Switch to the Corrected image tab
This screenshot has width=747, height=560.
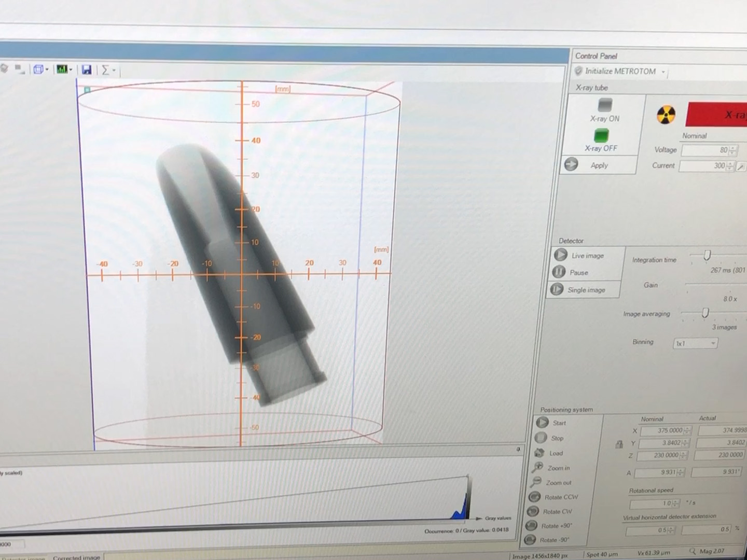(x=76, y=556)
